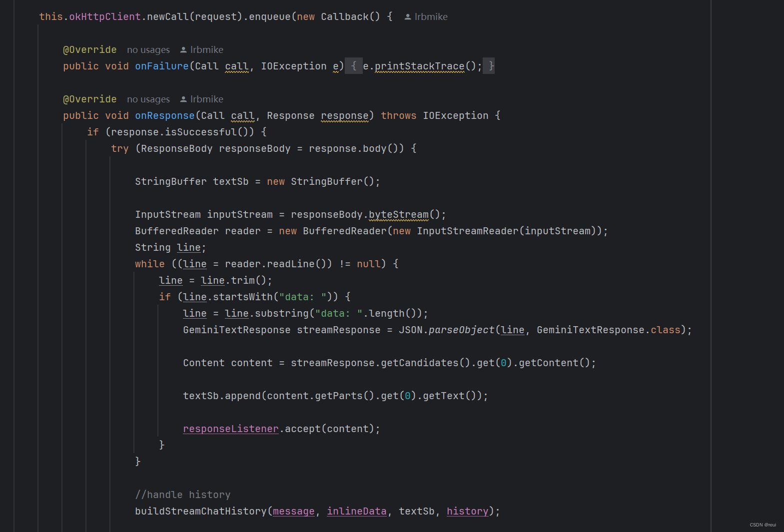Expand folded onFailure body closing brace
Viewport: 784px width, 532px height.
(x=489, y=66)
